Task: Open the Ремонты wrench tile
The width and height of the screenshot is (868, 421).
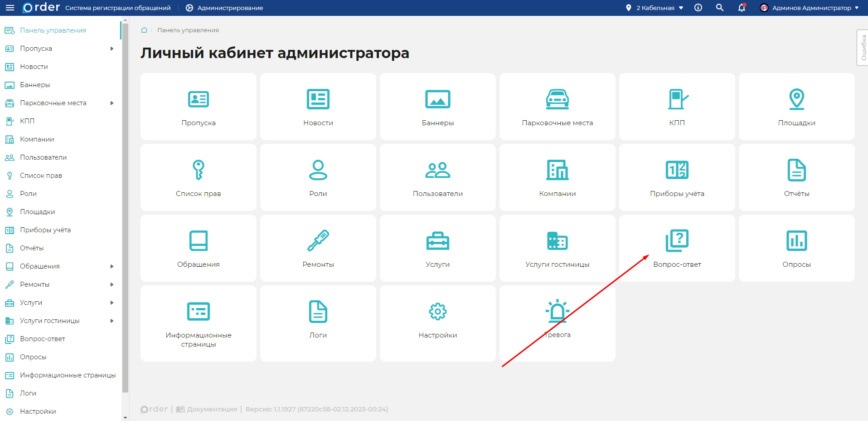Action: click(318, 249)
